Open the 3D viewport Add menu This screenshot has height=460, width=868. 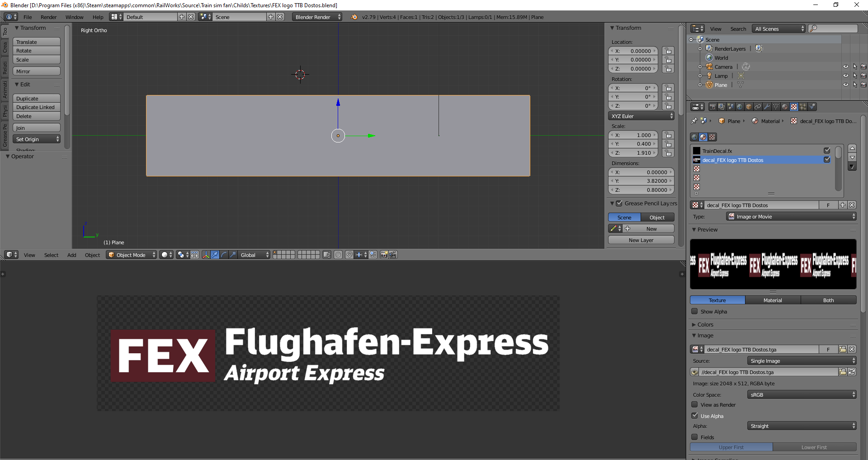point(71,255)
